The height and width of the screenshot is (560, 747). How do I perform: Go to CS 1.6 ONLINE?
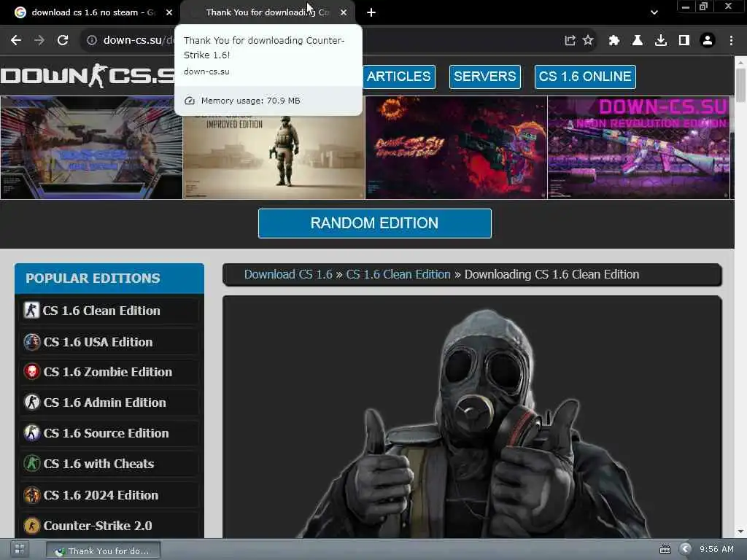pos(585,77)
